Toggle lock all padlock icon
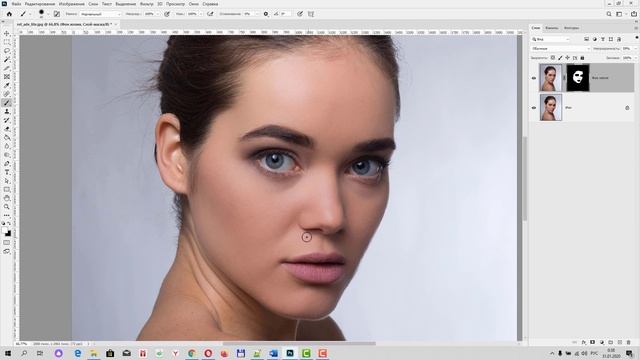The width and height of the screenshot is (640, 360). coord(582,58)
